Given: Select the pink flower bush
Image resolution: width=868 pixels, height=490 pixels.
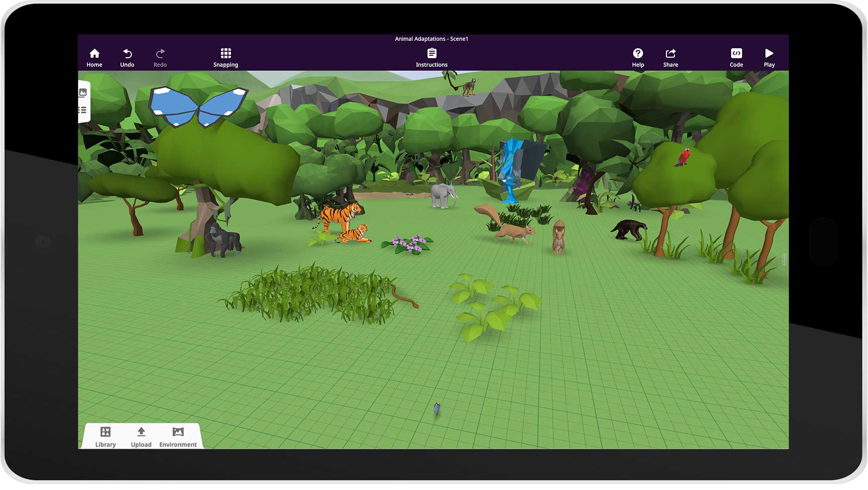Looking at the screenshot, I should coord(408,244).
